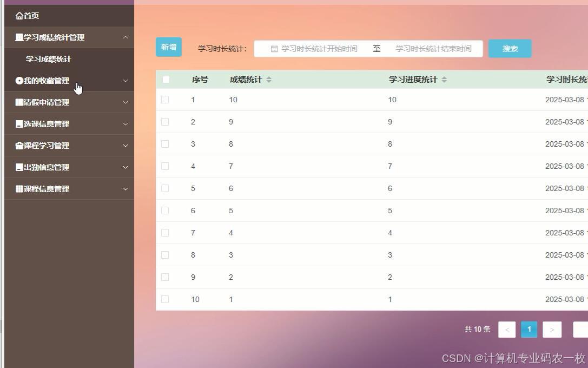The image size is (588, 368).
Task: Click the 学习时长统计: label
Action: 222,49
